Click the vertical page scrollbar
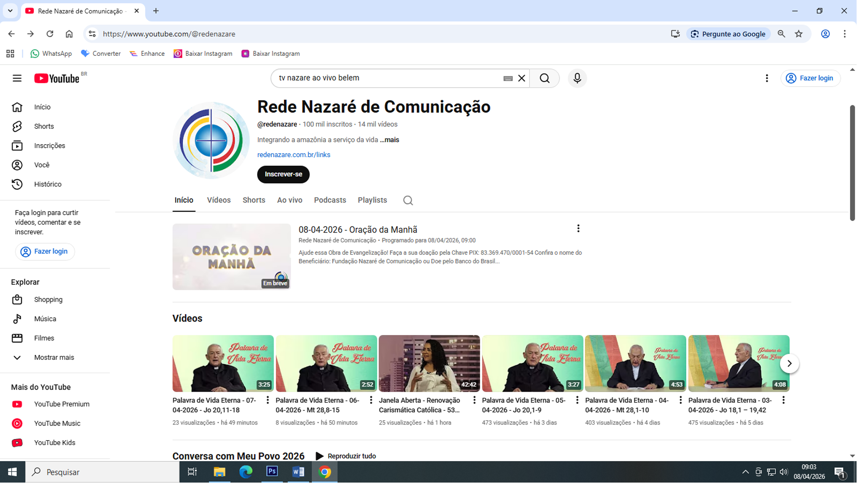Image resolution: width=857 pixels, height=504 pixels. pyautogui.click(x=852, y=163)
